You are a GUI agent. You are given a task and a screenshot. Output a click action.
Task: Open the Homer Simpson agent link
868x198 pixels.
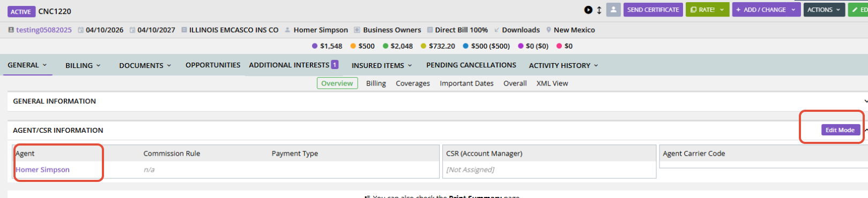pos(43,170)
